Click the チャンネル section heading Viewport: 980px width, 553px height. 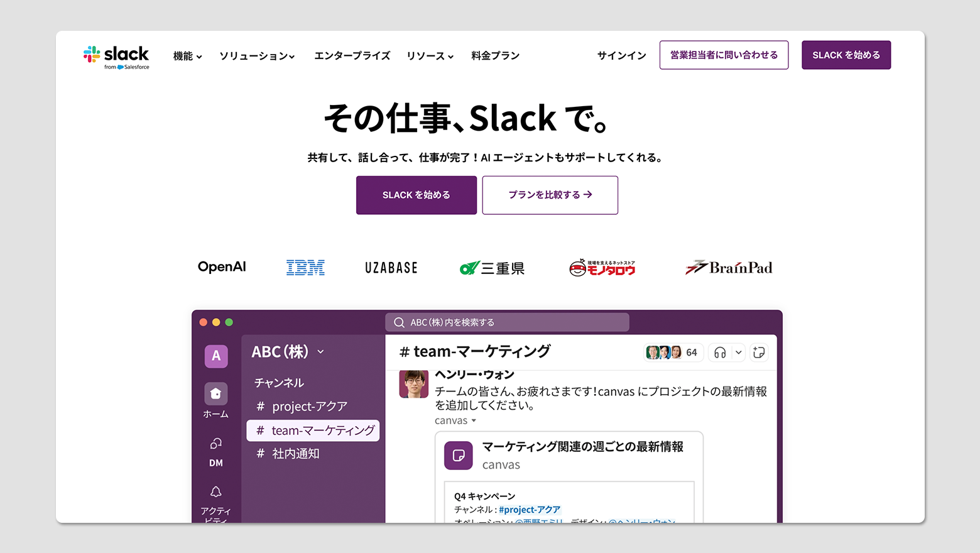[x=279, y=383]
